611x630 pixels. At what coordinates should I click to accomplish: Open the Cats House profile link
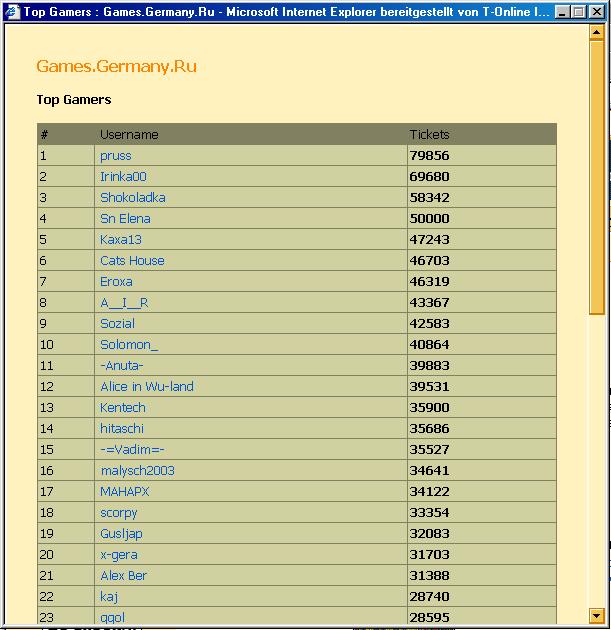point(132,261)
